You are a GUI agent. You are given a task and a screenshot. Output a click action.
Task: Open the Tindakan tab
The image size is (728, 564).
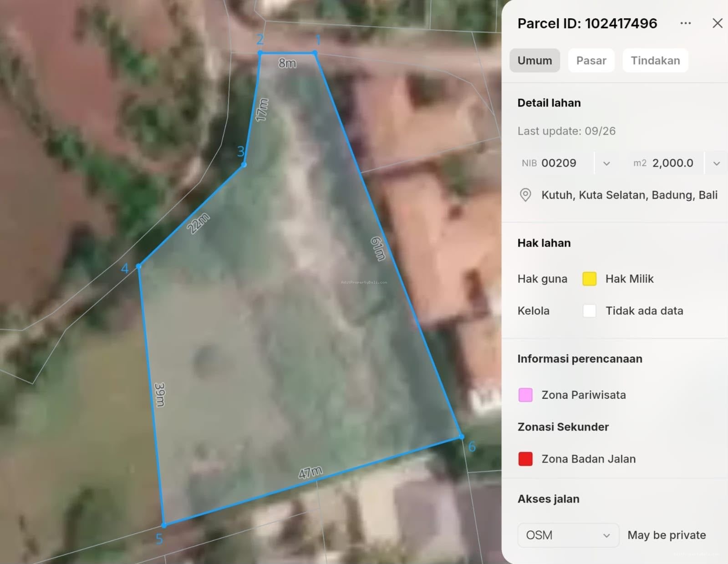[x=655, y=61]
